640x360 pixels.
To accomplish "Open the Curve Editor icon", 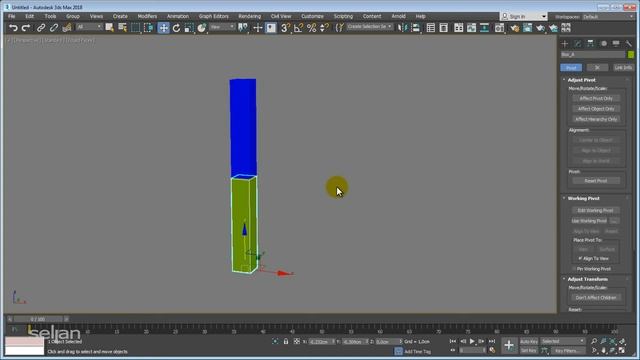I will coord(471,28).
